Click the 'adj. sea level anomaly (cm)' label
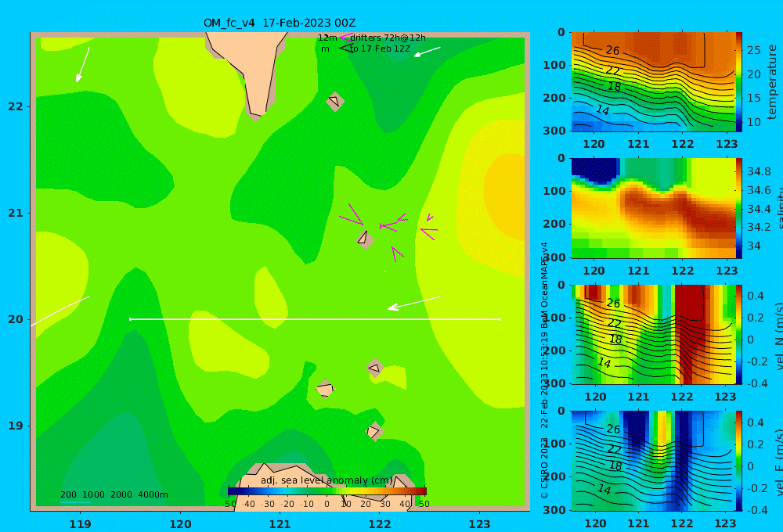 pos(327,480)
